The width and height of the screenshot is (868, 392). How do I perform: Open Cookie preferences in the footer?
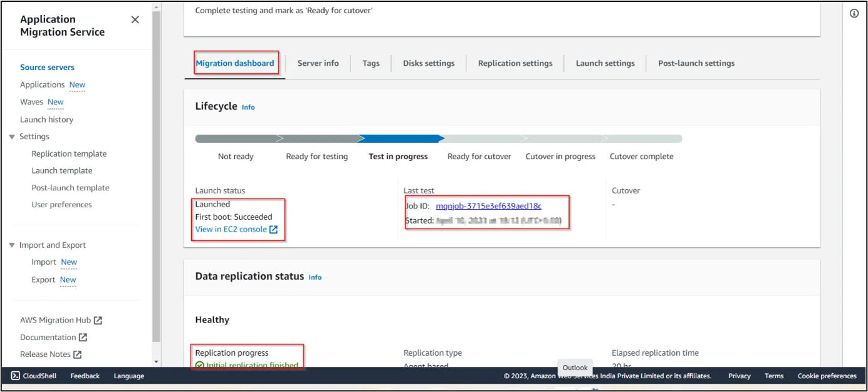point(827,376)
